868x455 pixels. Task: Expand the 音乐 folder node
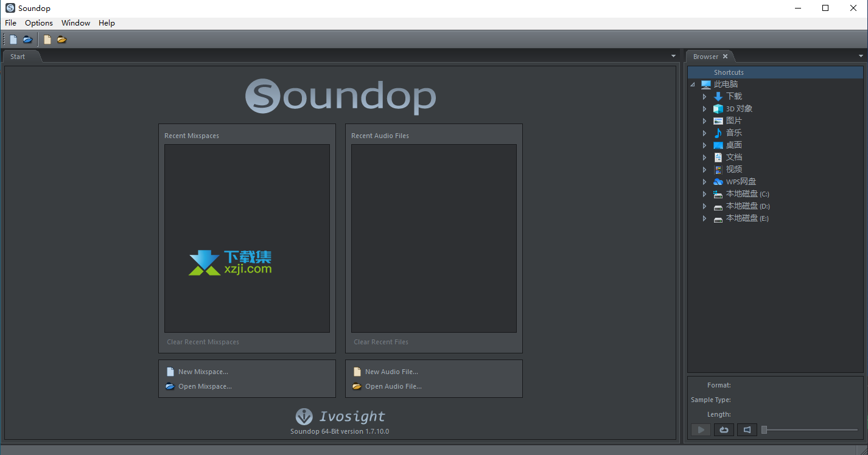coord(705,133)
